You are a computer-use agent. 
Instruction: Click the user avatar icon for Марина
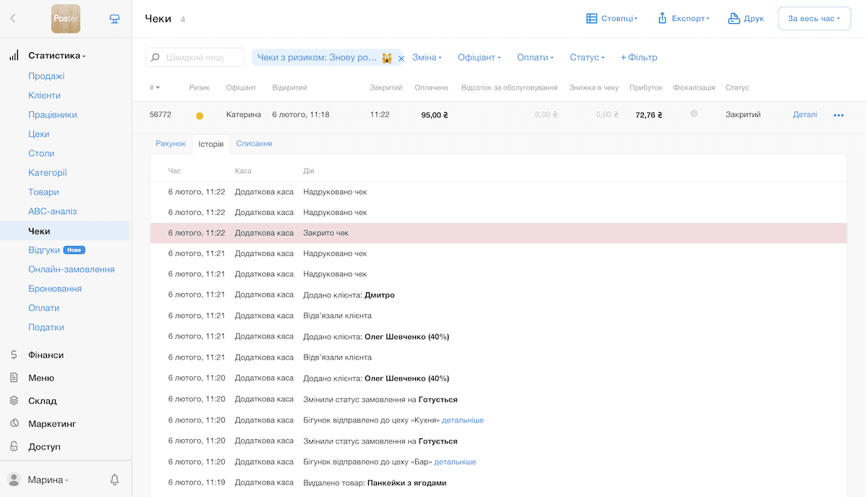click(x=14, y=480)
